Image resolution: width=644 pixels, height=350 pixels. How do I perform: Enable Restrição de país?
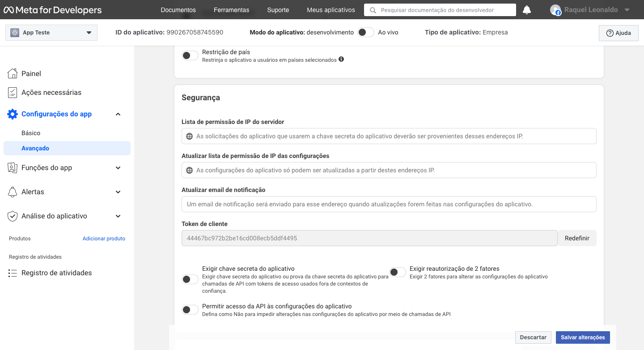[190, 55]
